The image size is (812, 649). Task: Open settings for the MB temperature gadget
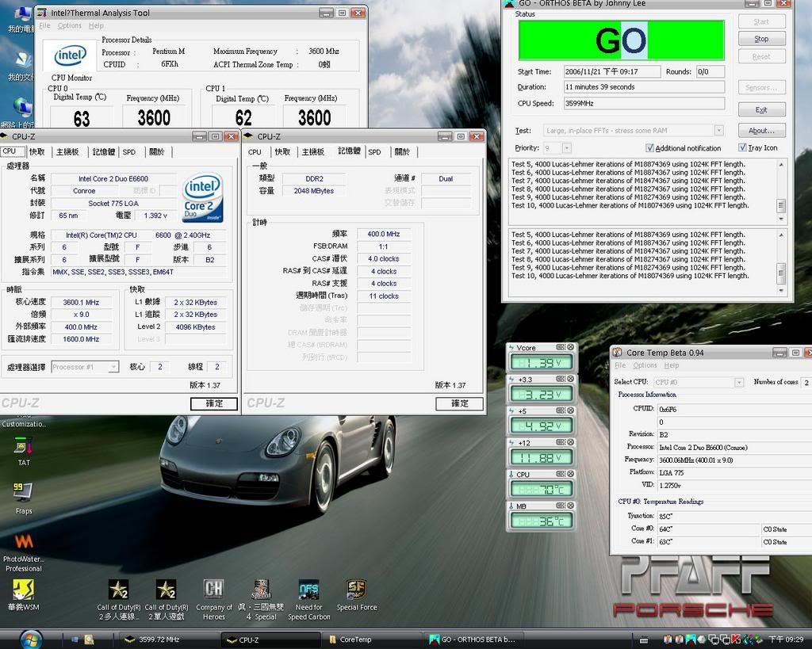(561, 506)
